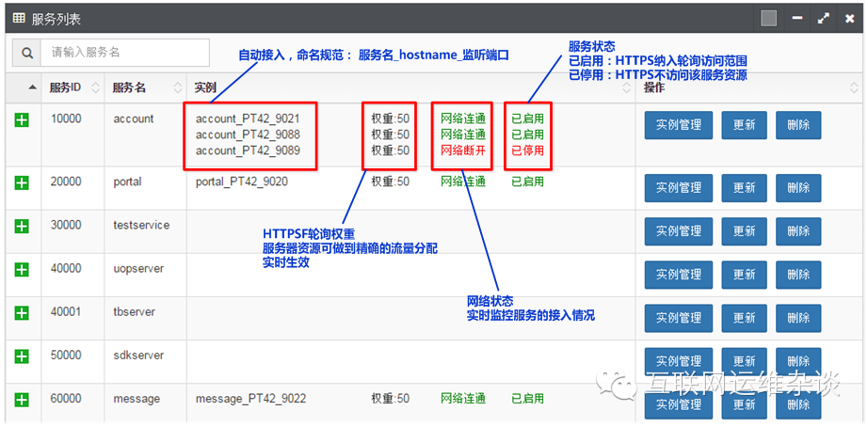This screenshot has width=868, height=427.
Task: Click the table grid icon beside 服务列表
Action: pyautogui.click(x=18, y=18)
